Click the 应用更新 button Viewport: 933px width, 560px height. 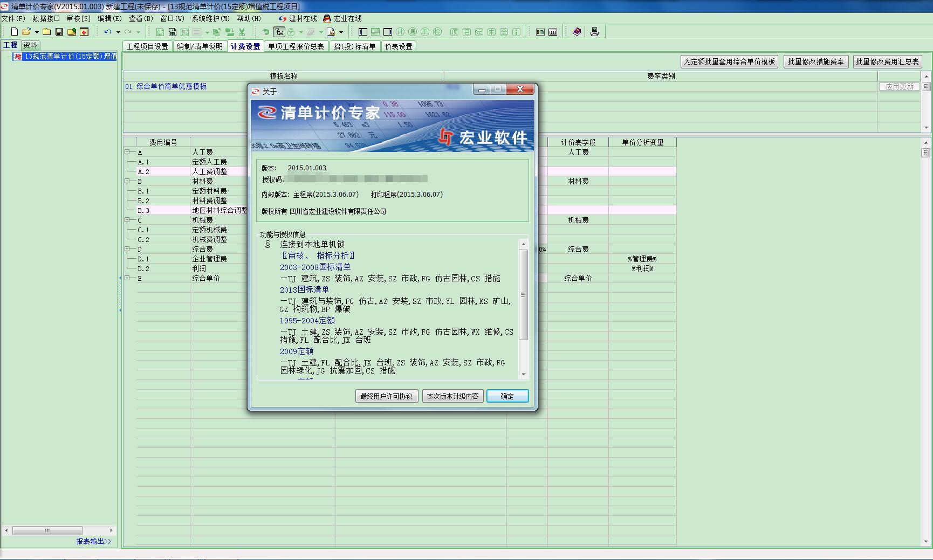coord(899,86)
